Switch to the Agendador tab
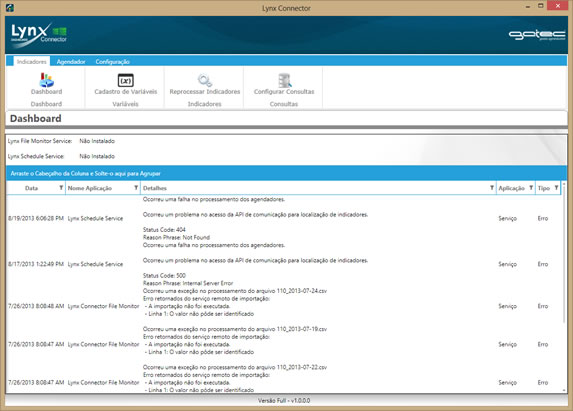The height and width of the screenshot is (411, 573). pyautogui.click(x=71, y=62)
